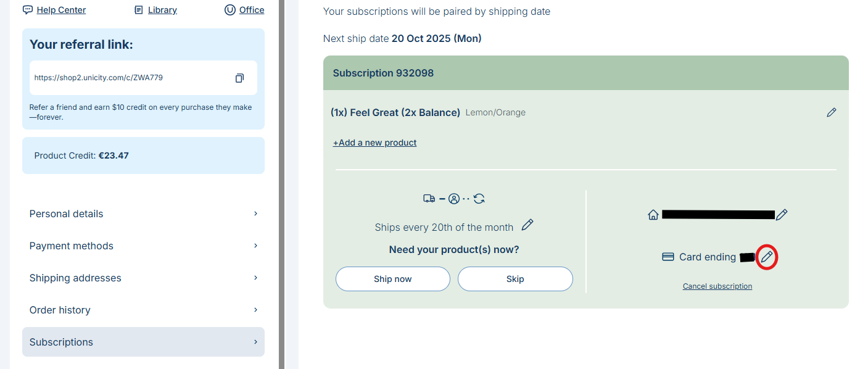Click the Office circle icon

tap(230, 10)
